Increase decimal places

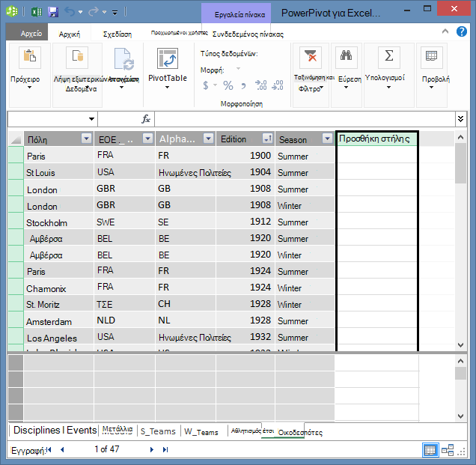pyautogui.click(x=260, y=85)
